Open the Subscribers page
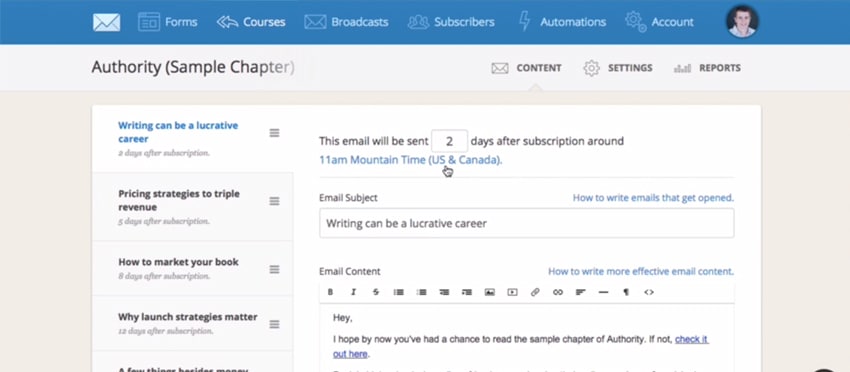850x372 pixels. tap(451, 22)
